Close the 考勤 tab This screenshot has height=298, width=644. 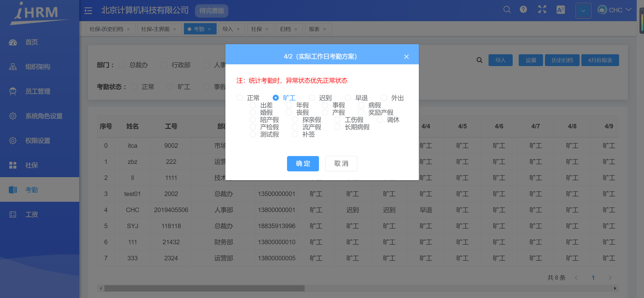tap(209, 29)
